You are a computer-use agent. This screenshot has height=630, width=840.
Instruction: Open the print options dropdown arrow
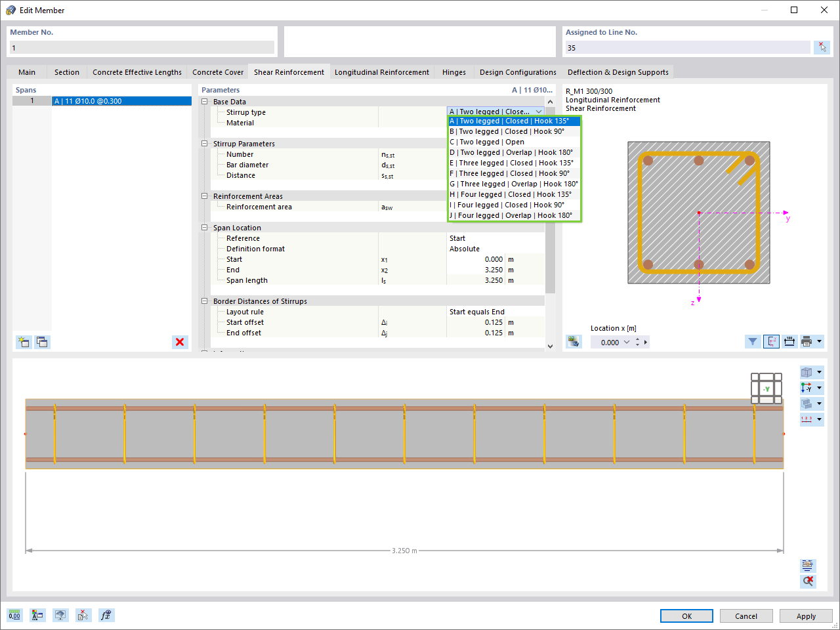[x=819, y=342]
